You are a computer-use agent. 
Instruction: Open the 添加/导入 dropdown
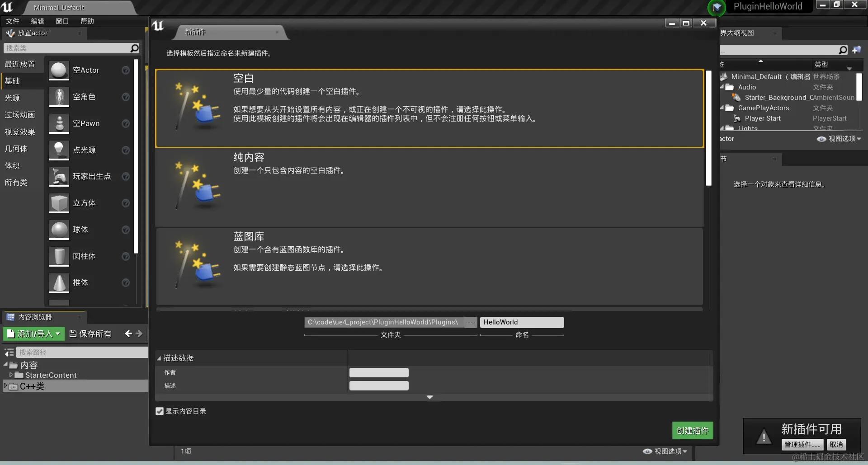[x=34, y=334]
